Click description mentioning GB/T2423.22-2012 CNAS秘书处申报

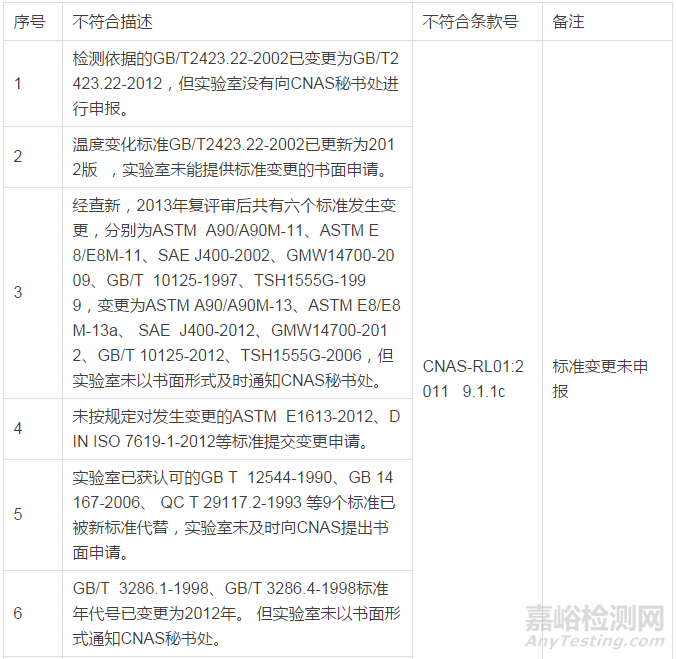point(235,83)
